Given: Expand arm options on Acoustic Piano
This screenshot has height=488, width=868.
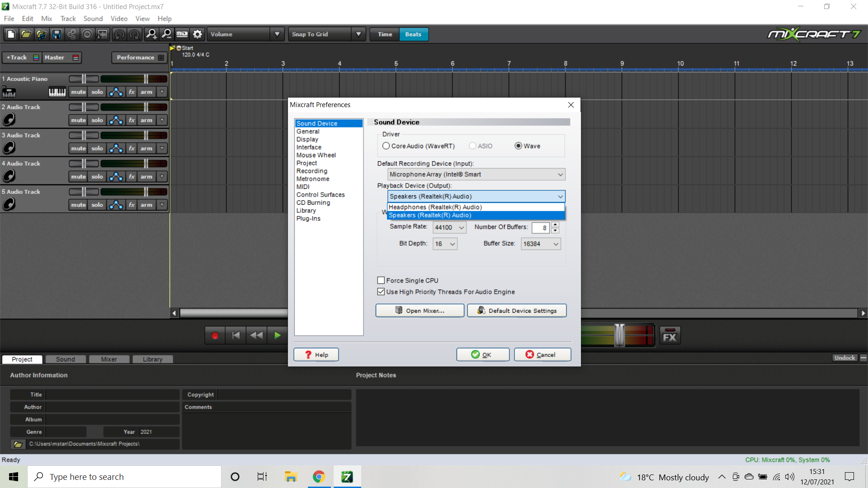Looking at the screenshot, I should coord(162,92).
